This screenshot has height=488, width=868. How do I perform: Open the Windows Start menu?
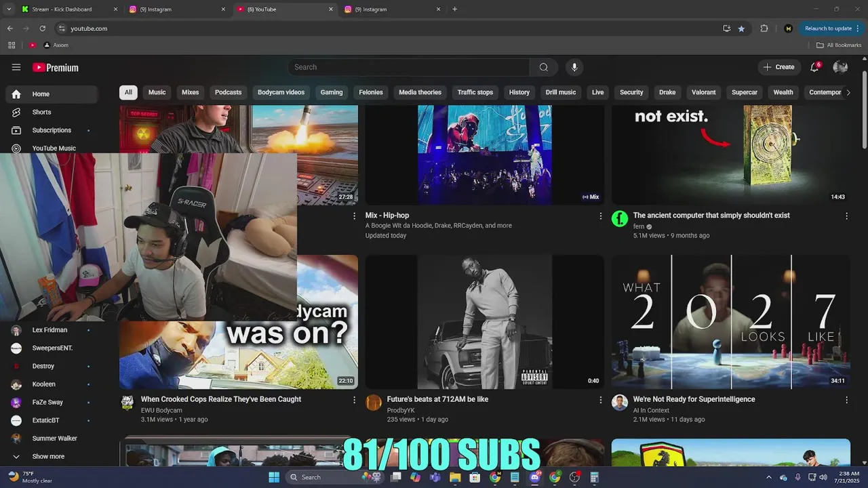click(274, 477)
